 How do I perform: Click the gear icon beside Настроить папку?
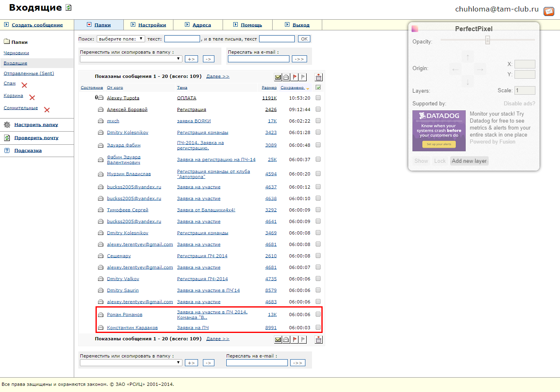[7, 125]
